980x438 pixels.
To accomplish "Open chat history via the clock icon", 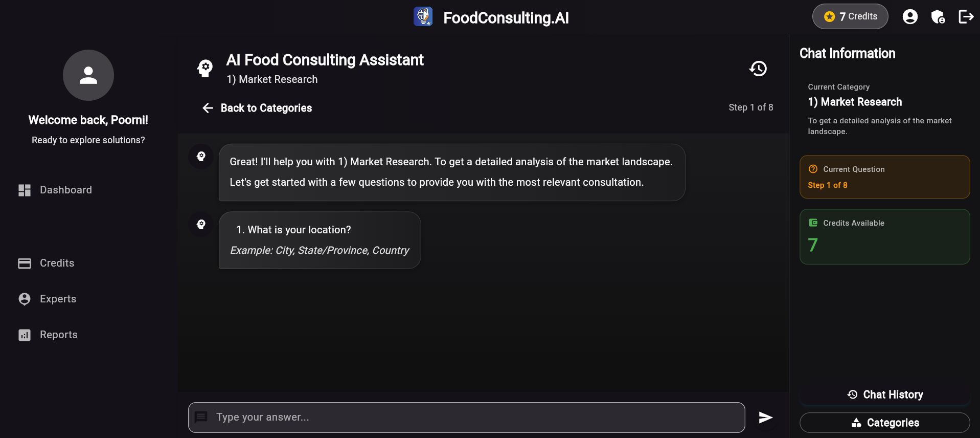I will tap(758, 68).
